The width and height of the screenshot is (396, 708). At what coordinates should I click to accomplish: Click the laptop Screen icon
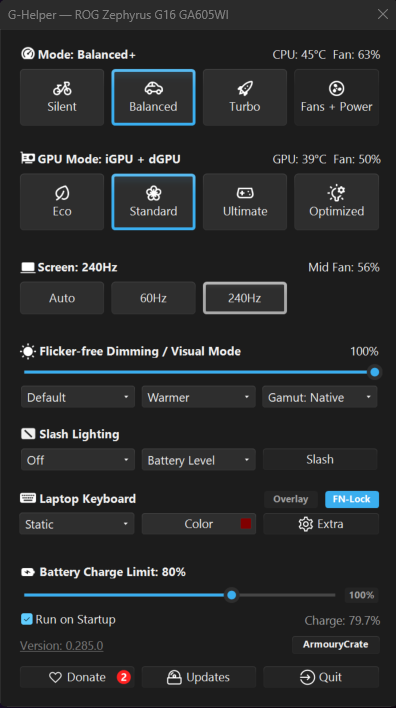click(28, 268)
